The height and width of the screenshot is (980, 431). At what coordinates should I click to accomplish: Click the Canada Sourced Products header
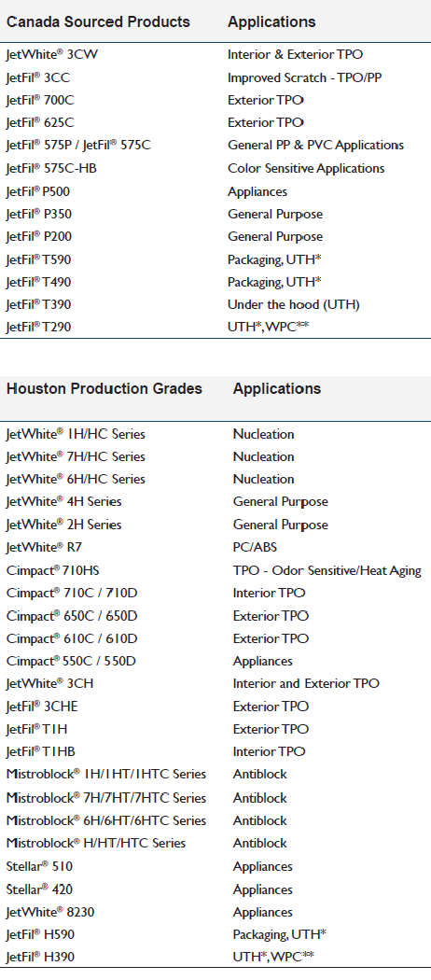[x=98, y=21]
